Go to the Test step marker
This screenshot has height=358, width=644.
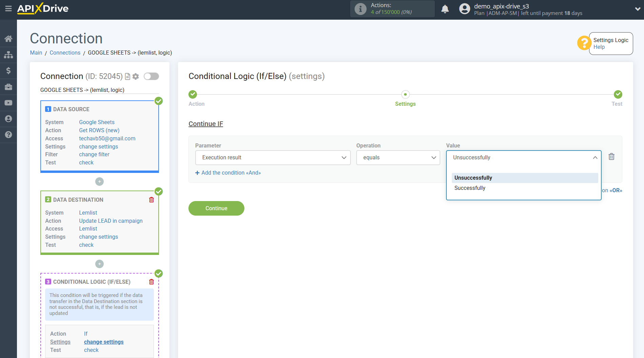[618, 94]
